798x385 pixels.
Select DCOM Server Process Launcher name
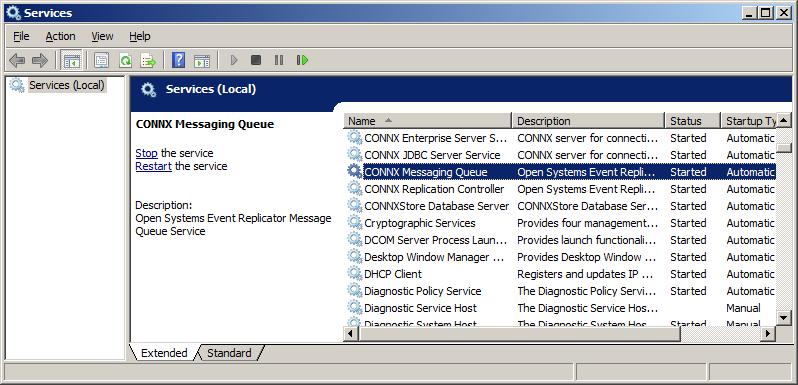tap(436, 240)
